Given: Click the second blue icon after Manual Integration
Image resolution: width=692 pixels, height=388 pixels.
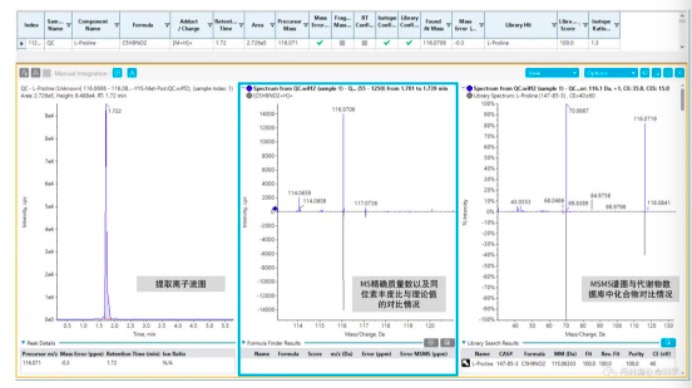Looking at the screenshot, I should (132, 73).
